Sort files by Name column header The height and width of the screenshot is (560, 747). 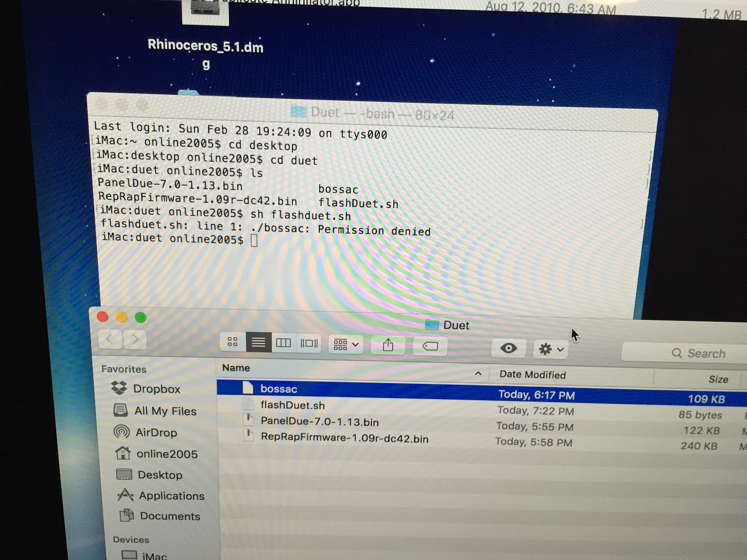[236, 368]
